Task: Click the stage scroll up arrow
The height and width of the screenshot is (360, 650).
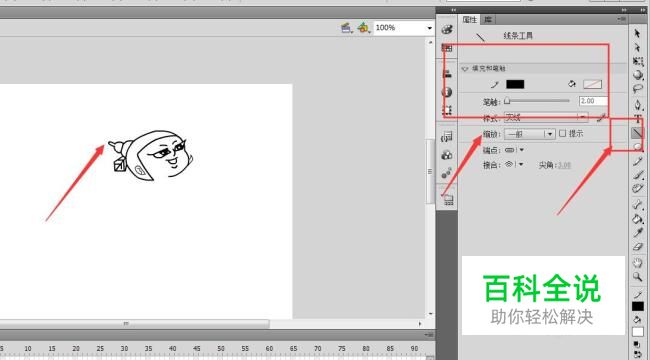Action: [x=430, y=42]
